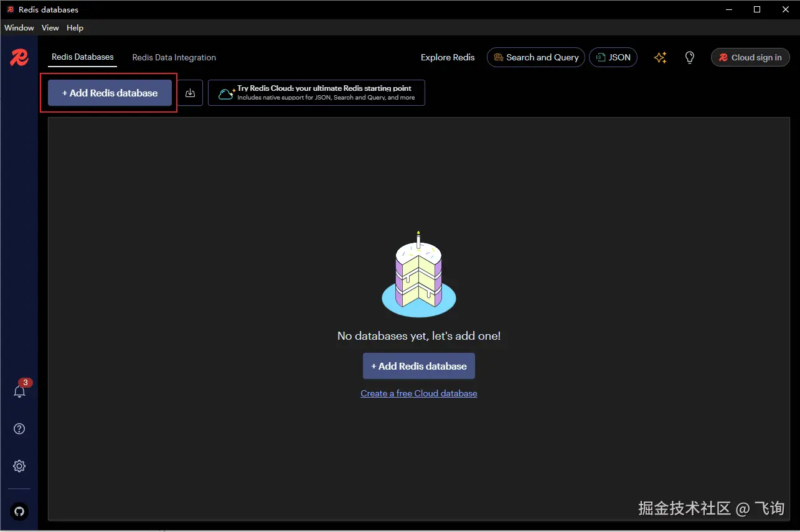Viewport: 800px width, 532px height.
Task: Switch to the Redis Databases tab
Action: pos(83,57)
